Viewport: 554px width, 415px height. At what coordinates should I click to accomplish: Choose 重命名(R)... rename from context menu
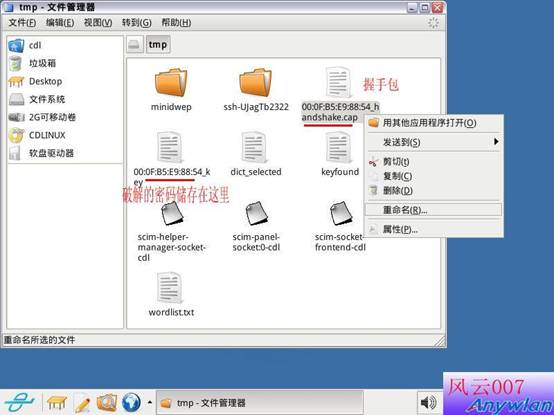434,210
